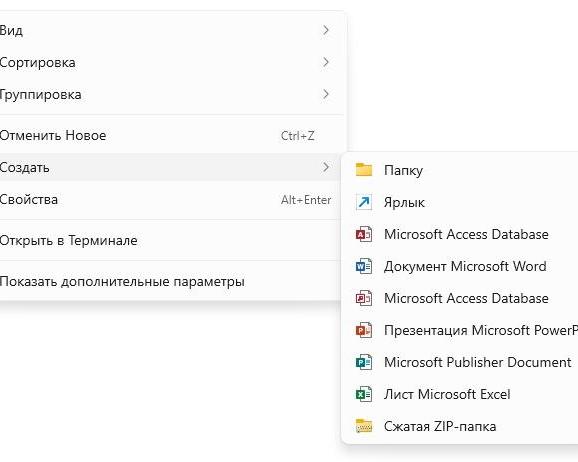The image size is (578, 462).
Task: Choose Открыть в Терминале
Action: pyautogui.click(x=170, y=240)
